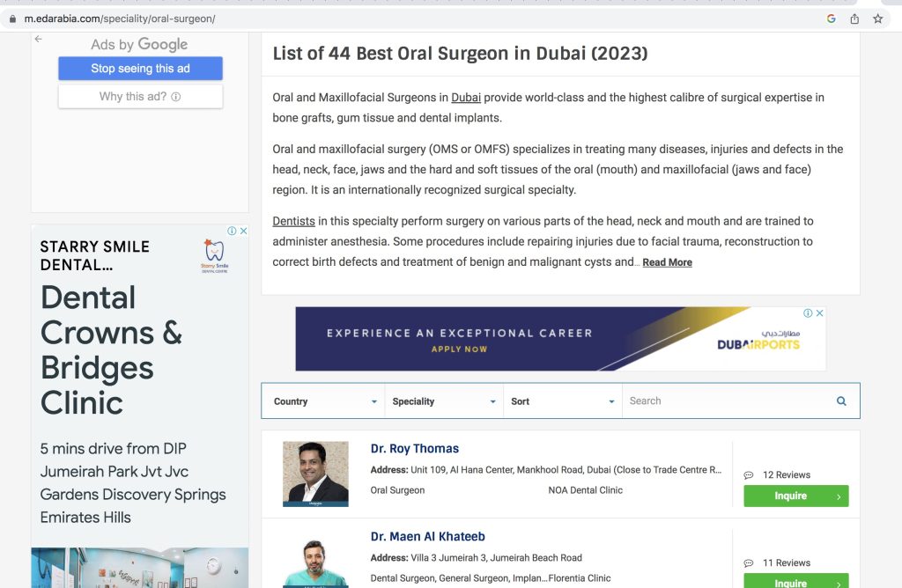The height and width of the screenshot is (588, 902).
Task: Click Oral Surgeon speciality under Dr. Roy Thomas
Action: click(397, 490)
